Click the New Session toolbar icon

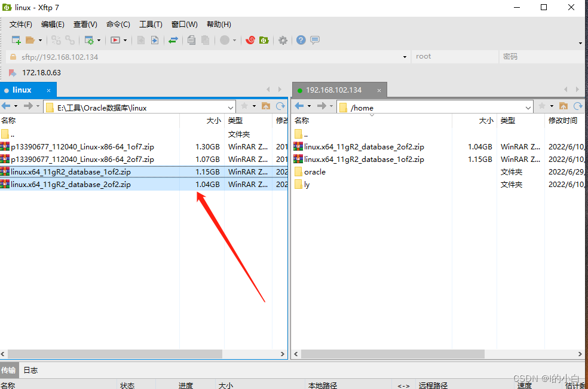[16, 40]
